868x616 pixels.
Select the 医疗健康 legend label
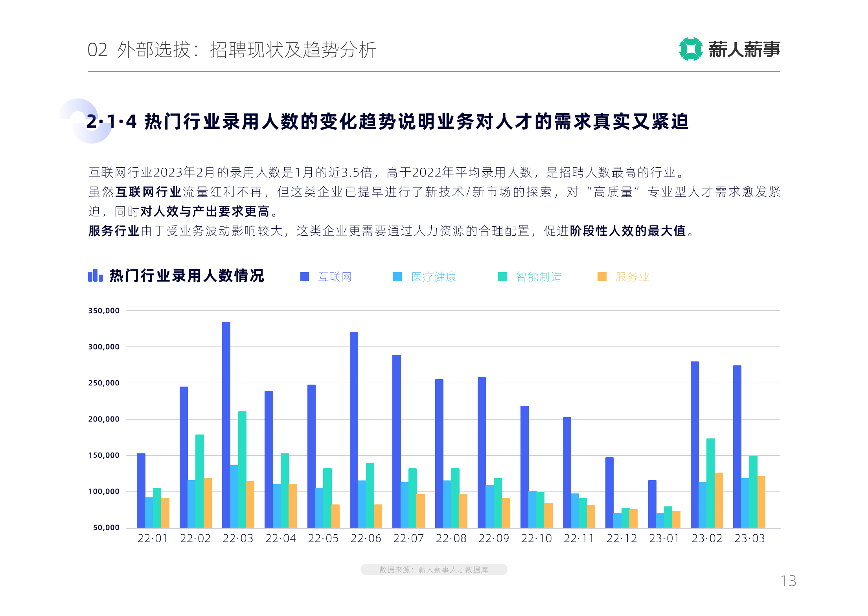(x=434, y=277)
